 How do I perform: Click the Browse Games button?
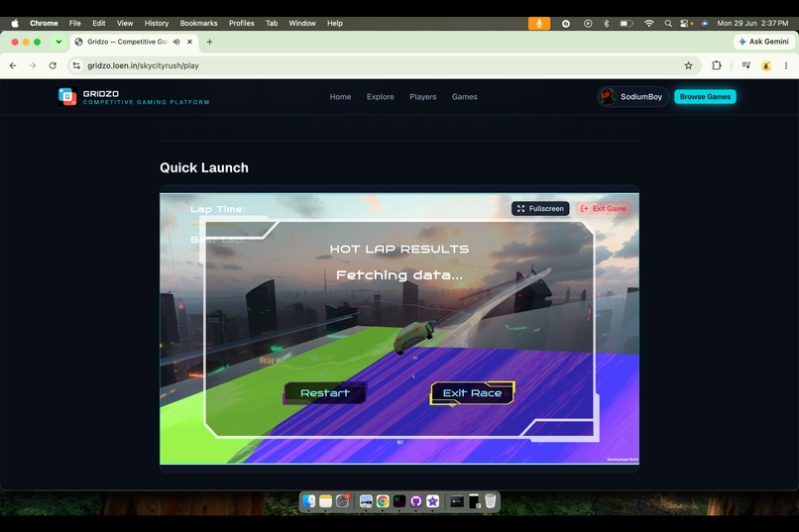(x=705, y=97)
